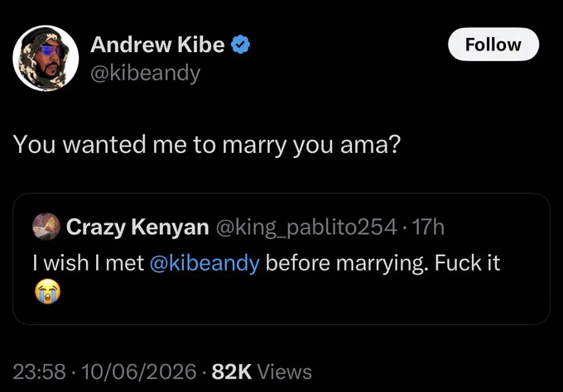
Task: Click "before marrying. Fuck it" in the quoted text
Action: click(383, 263)
